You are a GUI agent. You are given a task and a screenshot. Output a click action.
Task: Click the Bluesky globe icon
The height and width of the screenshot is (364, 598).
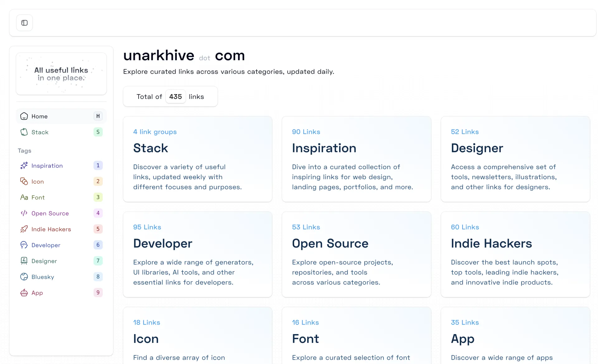pos(24,277)
